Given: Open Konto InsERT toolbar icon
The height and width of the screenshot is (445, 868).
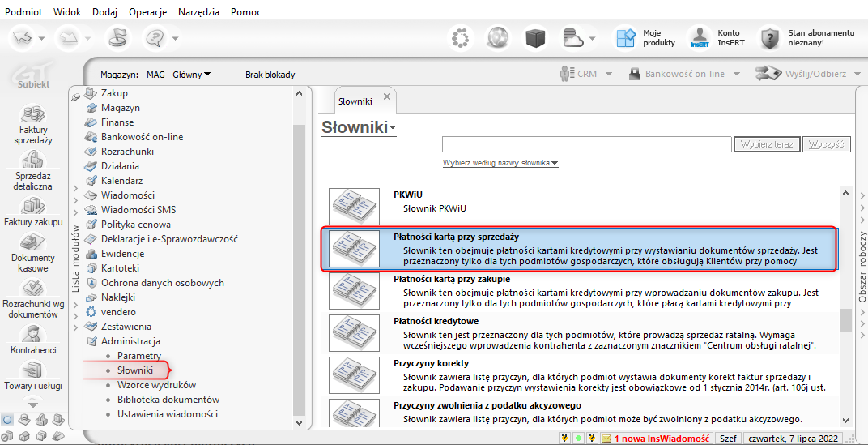Looking at the screenshot, I should coord(700,37).
